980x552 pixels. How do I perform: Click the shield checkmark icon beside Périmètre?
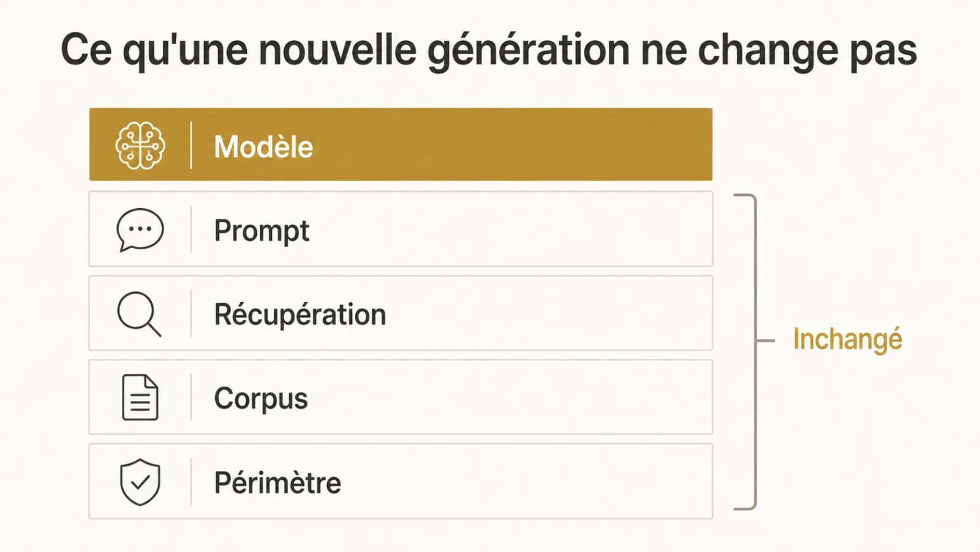[140, 482]
